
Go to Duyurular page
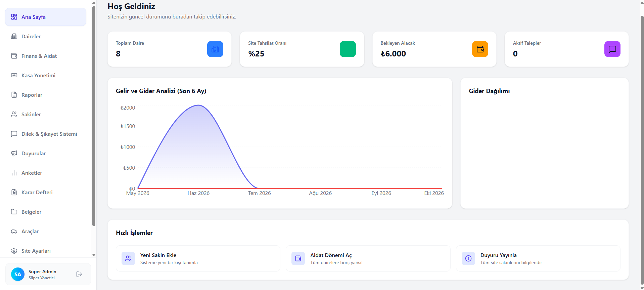coord(46,153)
